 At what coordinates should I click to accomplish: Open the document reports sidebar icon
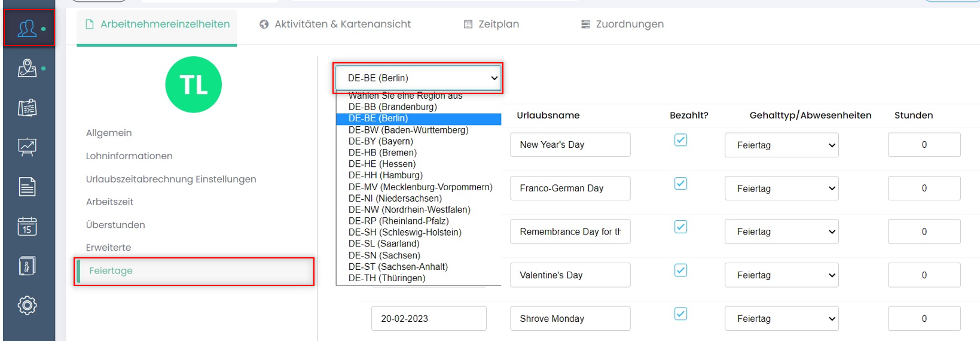(28, 187)
